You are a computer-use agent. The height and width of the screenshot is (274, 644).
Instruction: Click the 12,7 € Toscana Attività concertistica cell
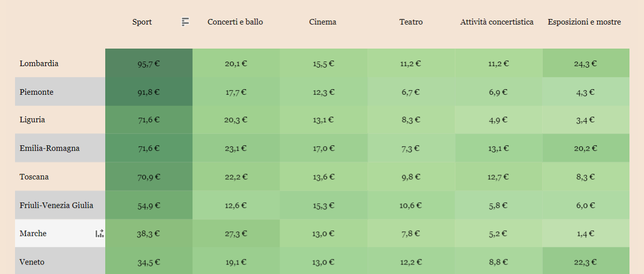499,177
